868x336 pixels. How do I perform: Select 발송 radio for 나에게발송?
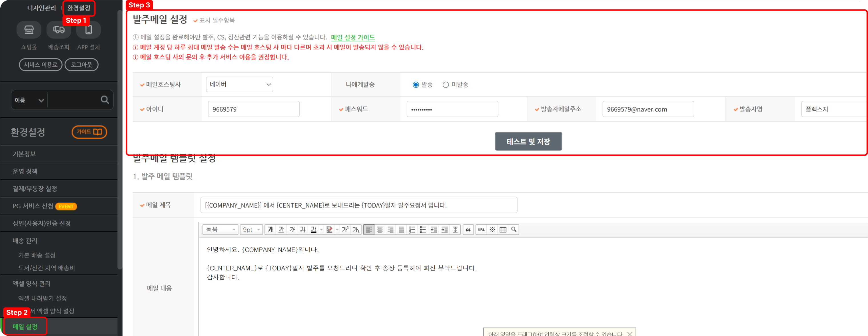[x=416, y=85]
